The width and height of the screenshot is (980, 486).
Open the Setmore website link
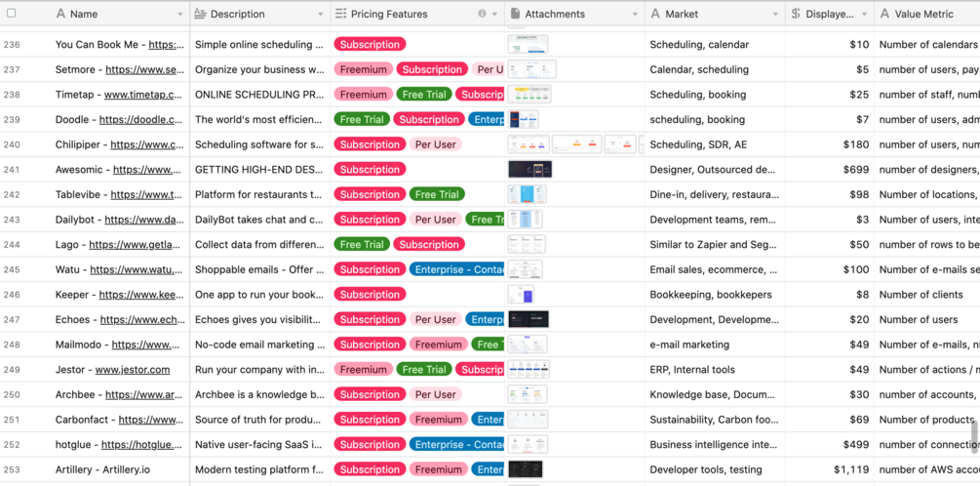coord(145,69)
